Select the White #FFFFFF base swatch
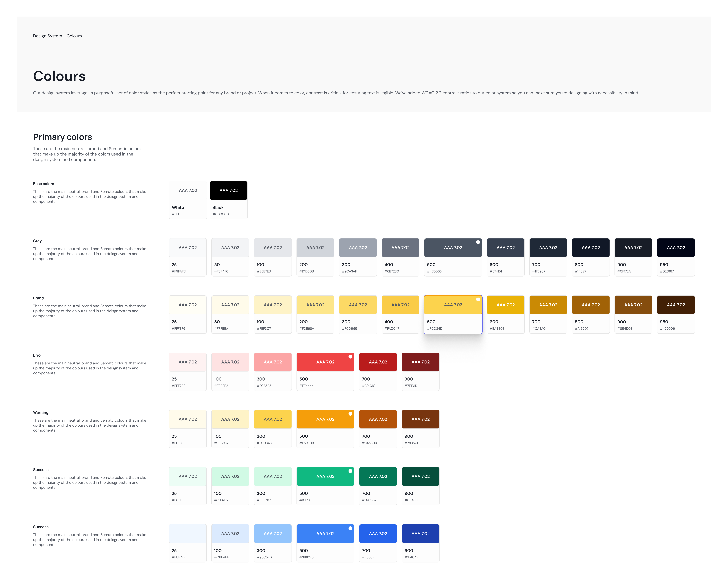This screenshot has width=728, height=579. [x=188, y=200]
